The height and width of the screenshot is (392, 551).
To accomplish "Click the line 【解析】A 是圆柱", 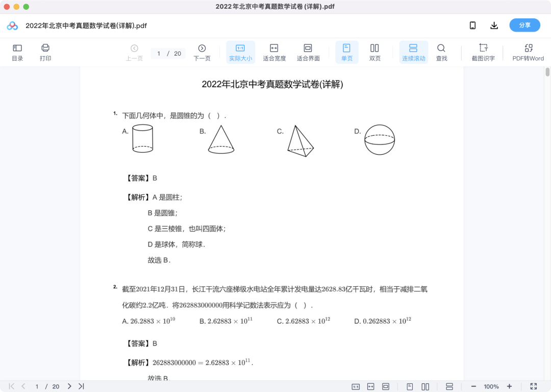I will pyautogui.click(x=154, y=198).
